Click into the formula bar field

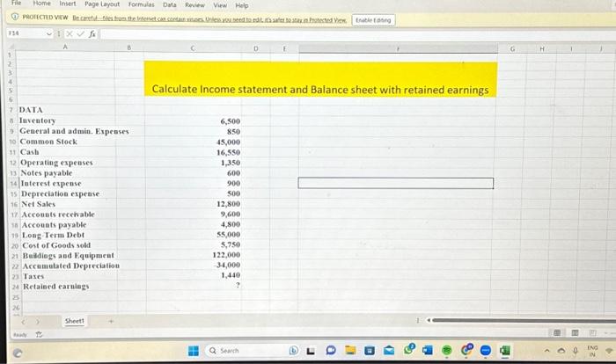(357, 34)
